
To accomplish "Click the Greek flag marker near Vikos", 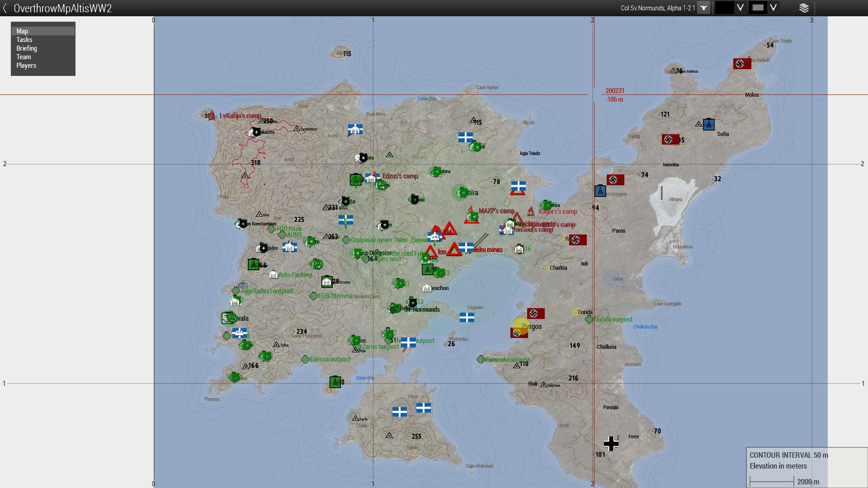I will [423, 408].
